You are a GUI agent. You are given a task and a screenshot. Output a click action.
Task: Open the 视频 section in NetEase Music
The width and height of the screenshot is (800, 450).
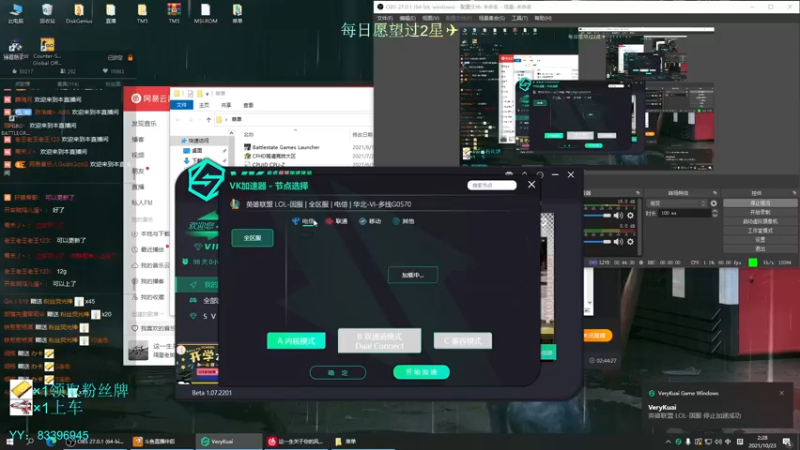pyautogui.click(x=138, y=155)
